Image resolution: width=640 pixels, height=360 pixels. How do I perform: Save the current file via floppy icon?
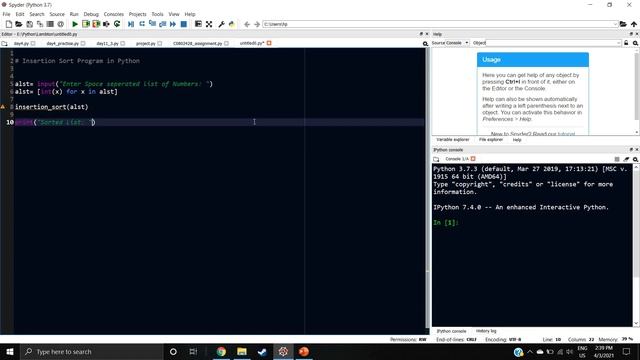click(29, 24)
